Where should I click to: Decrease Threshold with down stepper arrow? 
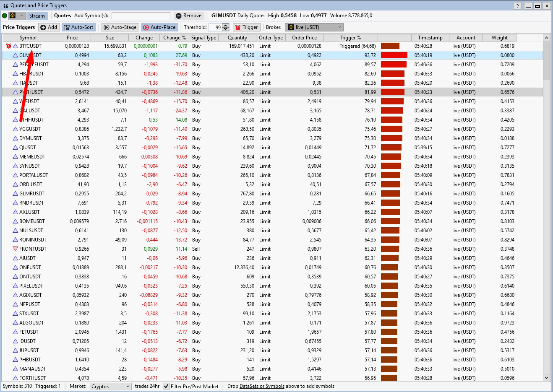coord(225,29)
